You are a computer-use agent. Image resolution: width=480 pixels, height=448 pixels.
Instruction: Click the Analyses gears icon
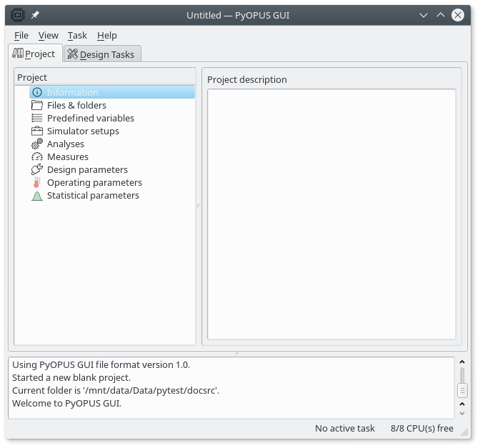(37, 144)
